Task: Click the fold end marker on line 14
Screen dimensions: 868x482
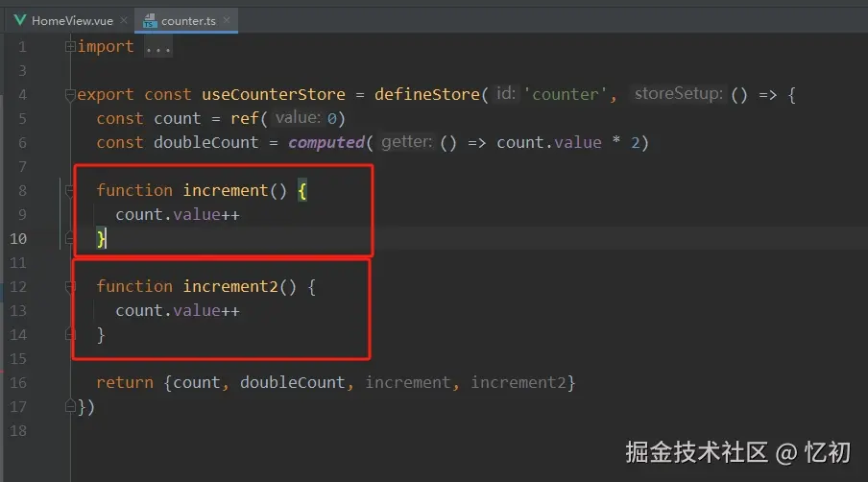Action: click(69, 334)
